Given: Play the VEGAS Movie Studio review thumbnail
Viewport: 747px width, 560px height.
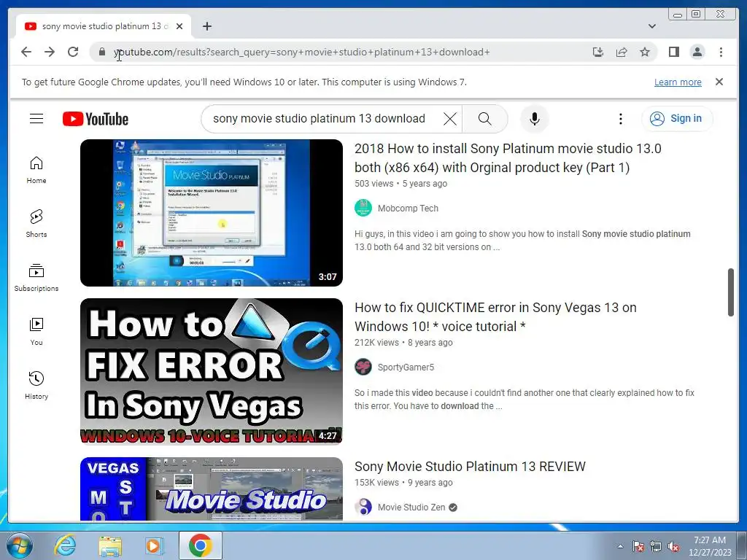Looking at the screenshot, I should click(x=212, y=489).
